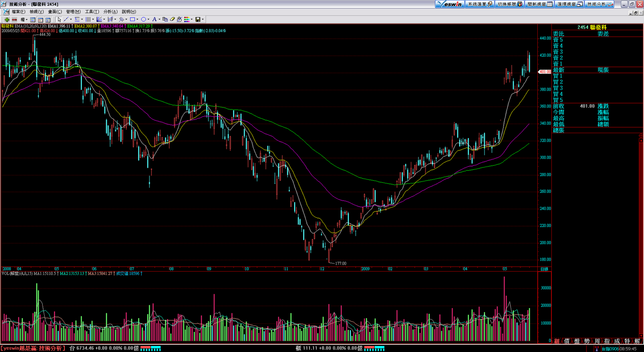Expand the circle tool dropdown arrow
644x352 pixels.
click(x=149, y=19)
